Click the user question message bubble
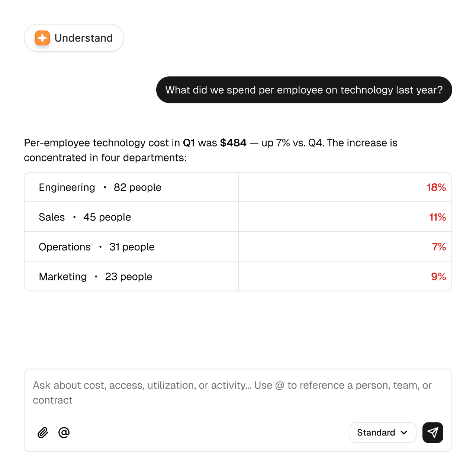Screen dimensions: 476x476 pyautogui.click(x=304, y=90)
